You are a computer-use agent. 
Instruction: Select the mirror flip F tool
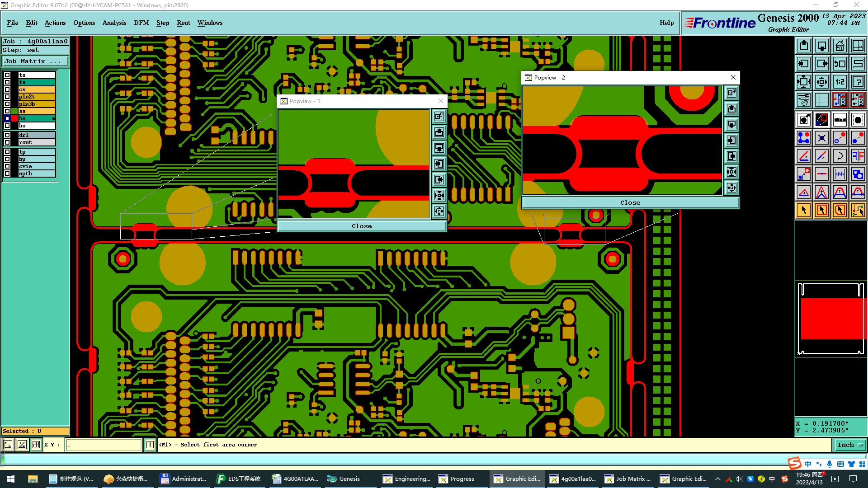(858, 156)
